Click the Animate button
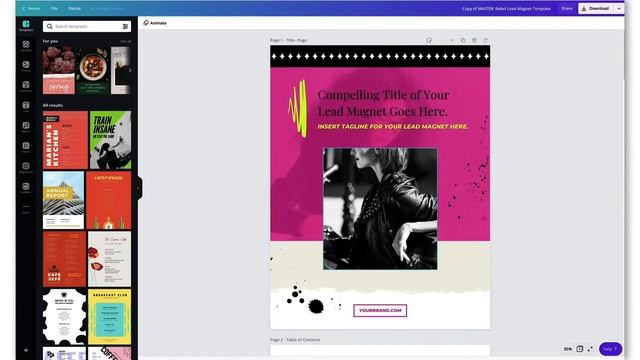 click(x=155, y=23)
